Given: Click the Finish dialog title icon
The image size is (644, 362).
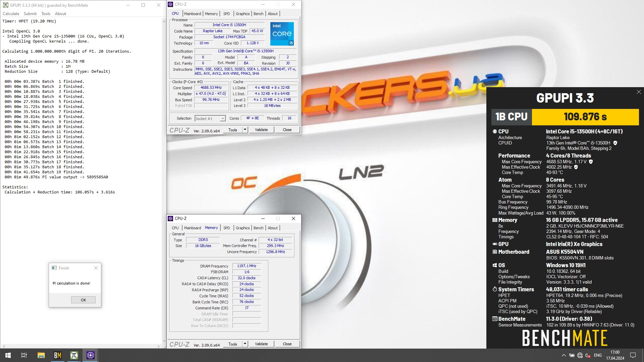Looking at the screenshot, I should tap(54, 268).
